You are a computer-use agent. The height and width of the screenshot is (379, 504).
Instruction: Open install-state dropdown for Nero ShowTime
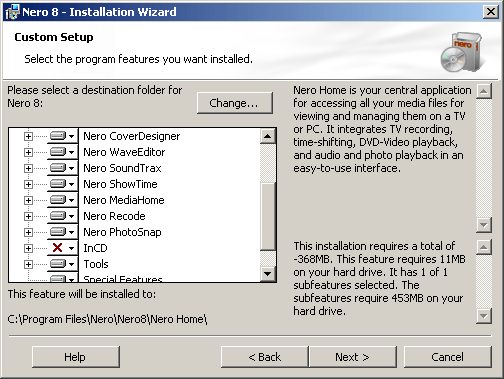point(62,184)
